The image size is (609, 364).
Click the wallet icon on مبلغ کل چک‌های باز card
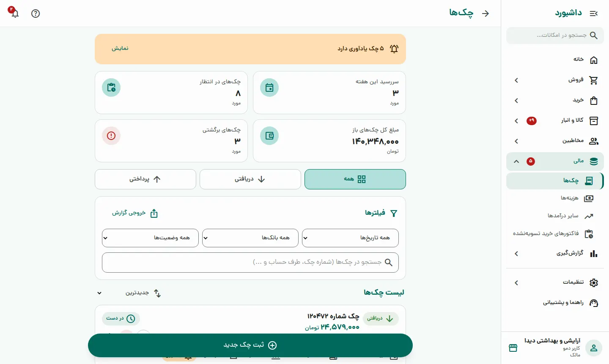[269, 136]
